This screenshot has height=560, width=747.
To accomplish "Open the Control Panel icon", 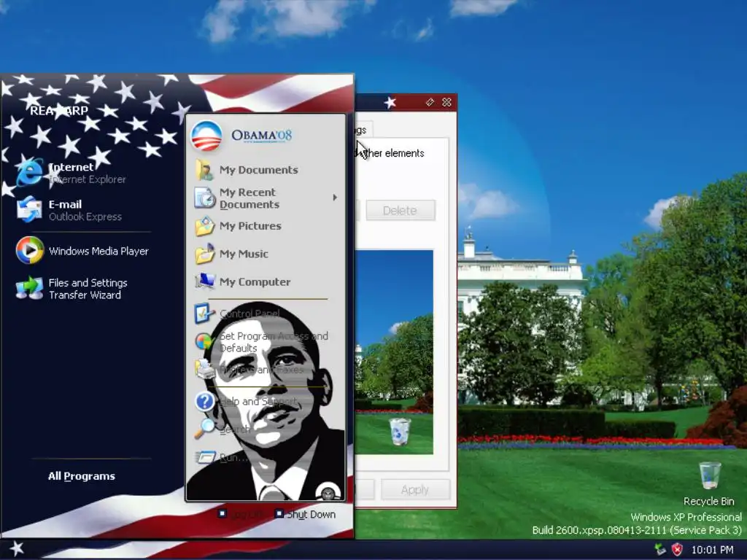I will click(x=205, y=314).
